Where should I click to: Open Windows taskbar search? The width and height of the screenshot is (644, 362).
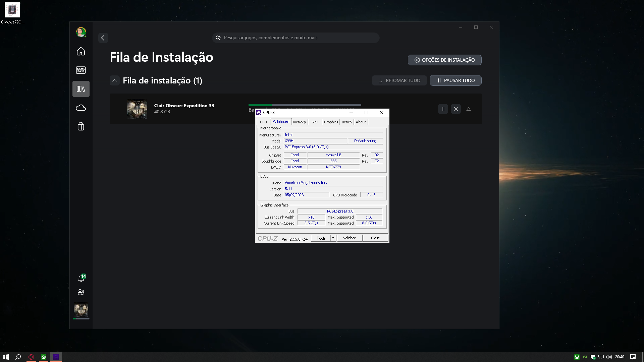(18, 357)
